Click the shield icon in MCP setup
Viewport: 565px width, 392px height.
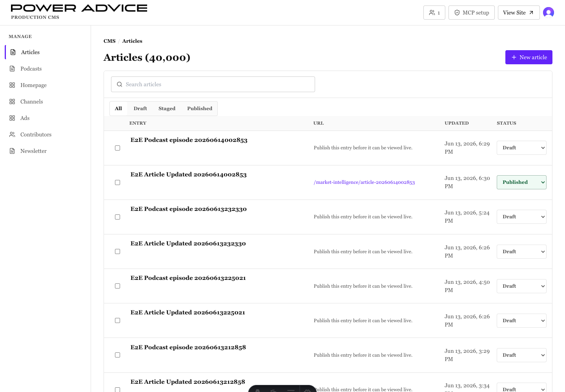point(457,13)
